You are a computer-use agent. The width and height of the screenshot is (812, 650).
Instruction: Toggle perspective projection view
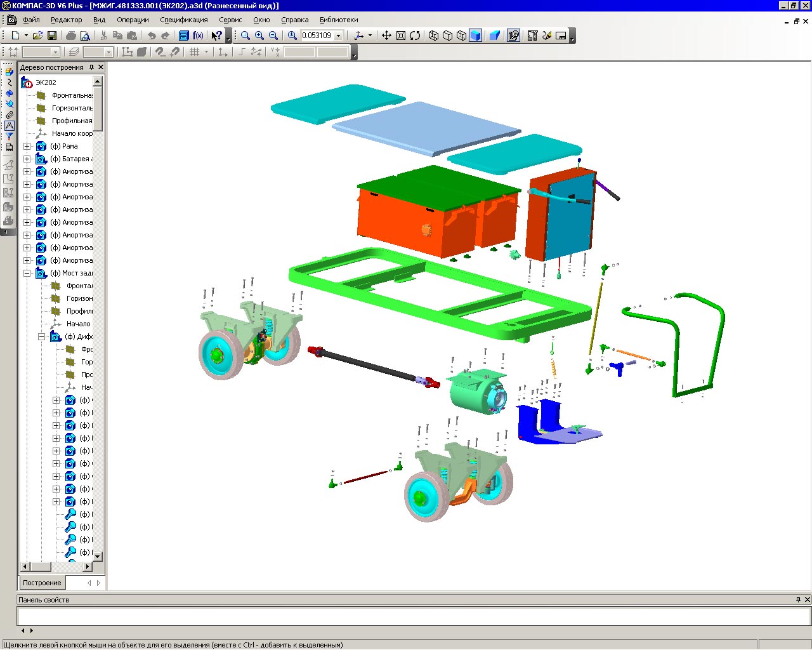coord(494,36)
